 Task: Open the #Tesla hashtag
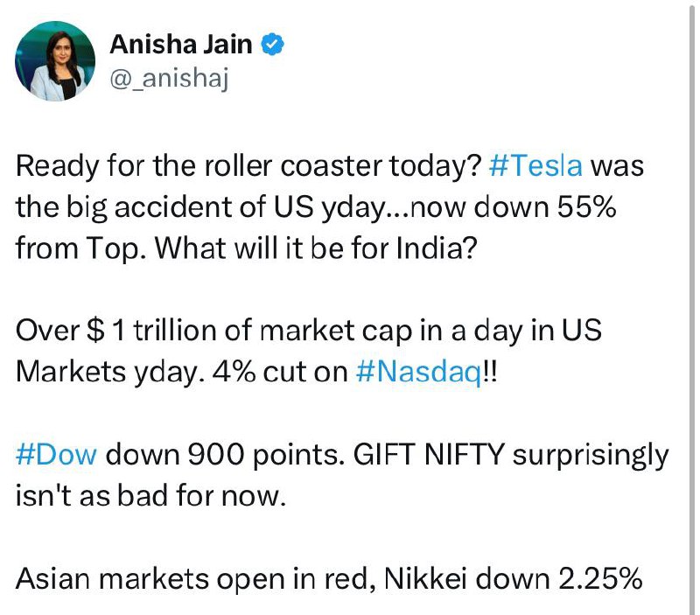(535, 165)
